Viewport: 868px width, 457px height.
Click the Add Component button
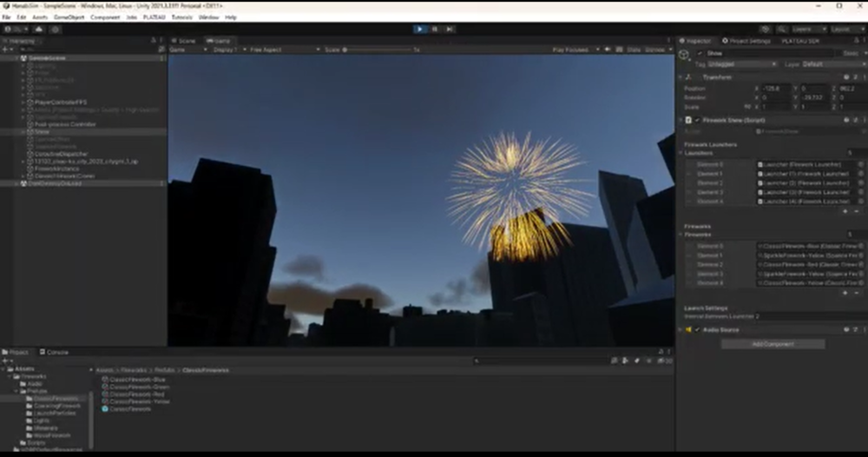pyautogui.click(x=772, y=344)
